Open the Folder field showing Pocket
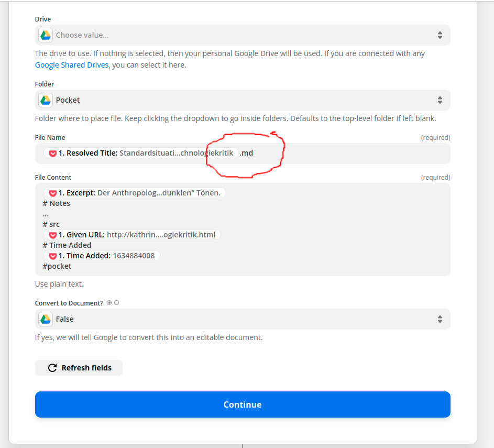This screenshot has height=448, width=494. click(x=243, y=100)
